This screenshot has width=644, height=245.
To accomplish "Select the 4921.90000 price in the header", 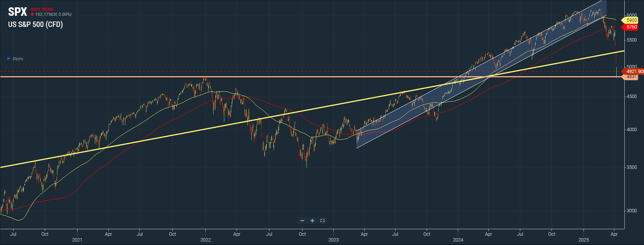I will (x=42, y=9).
